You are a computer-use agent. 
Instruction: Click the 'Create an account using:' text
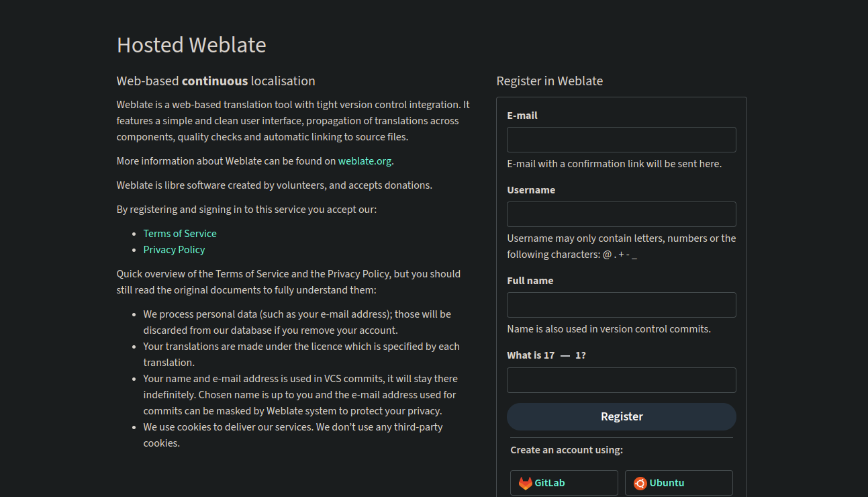[x=567, y=450]
